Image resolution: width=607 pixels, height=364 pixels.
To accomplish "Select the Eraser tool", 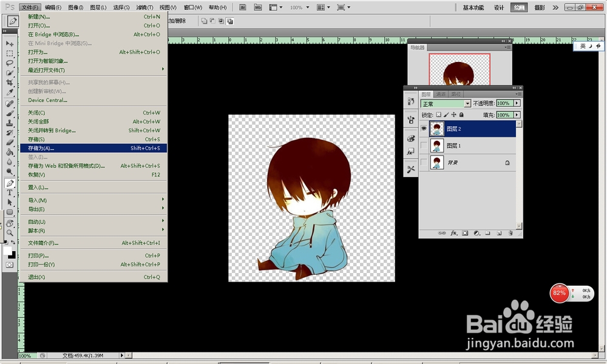I will coord(10,143).
